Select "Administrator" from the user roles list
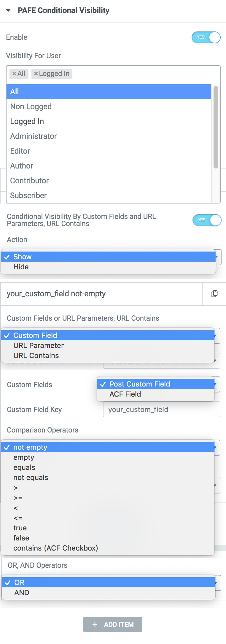This screenshot has width=226, height=644. pos(33,136)
